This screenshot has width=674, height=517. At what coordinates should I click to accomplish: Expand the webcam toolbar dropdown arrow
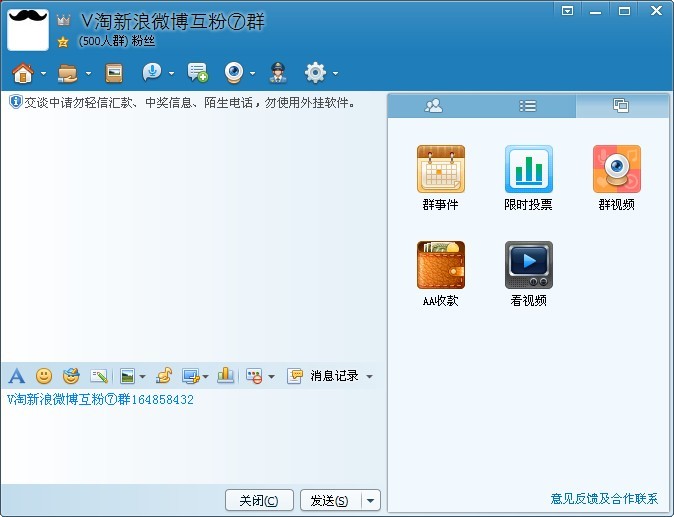[252, 73]
